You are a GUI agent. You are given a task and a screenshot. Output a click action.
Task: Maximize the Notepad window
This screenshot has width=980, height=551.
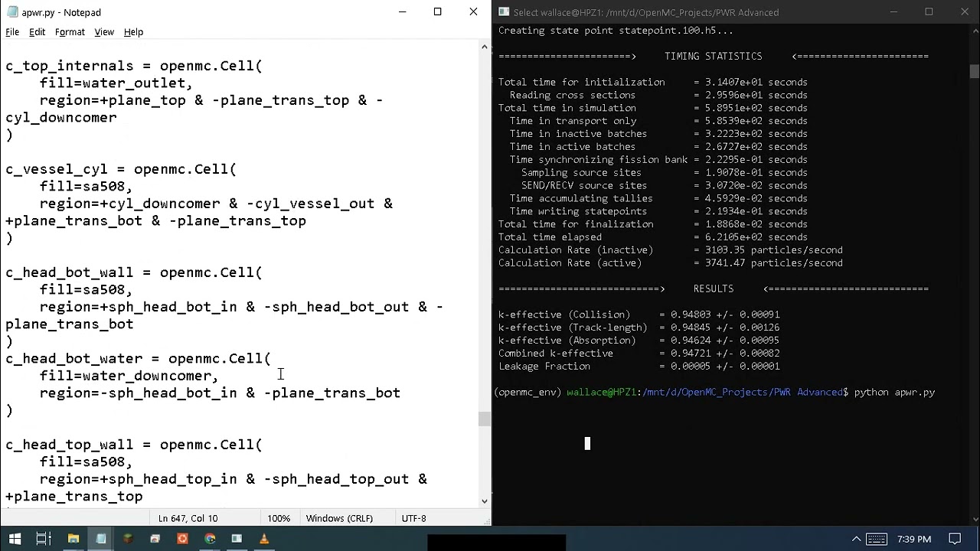pyautogui.click(x=437, y=12)
